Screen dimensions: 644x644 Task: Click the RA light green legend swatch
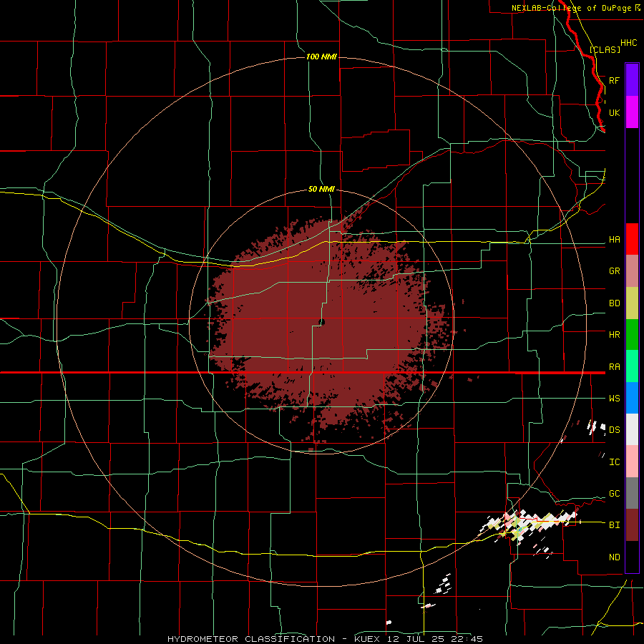tap(632, 366)
